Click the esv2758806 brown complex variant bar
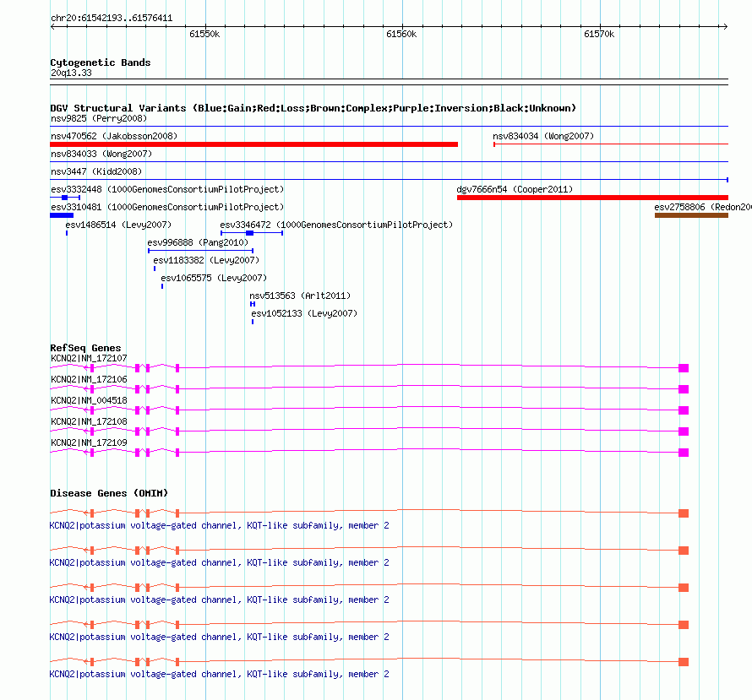The width and height of the screenshot is (752, 700). tap(691, 215)
